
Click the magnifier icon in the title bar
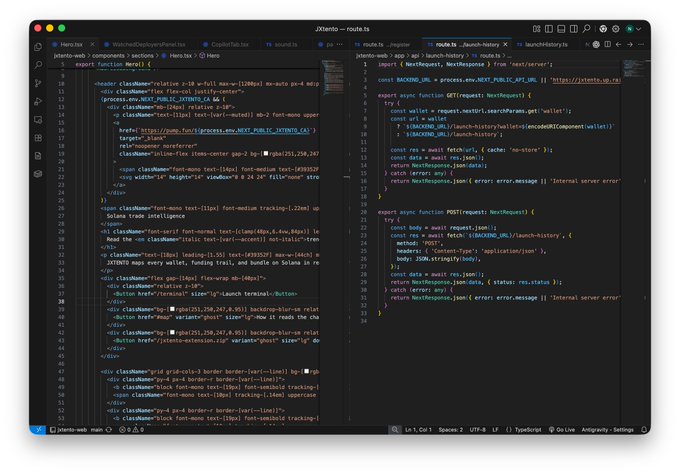pos(586,29)
